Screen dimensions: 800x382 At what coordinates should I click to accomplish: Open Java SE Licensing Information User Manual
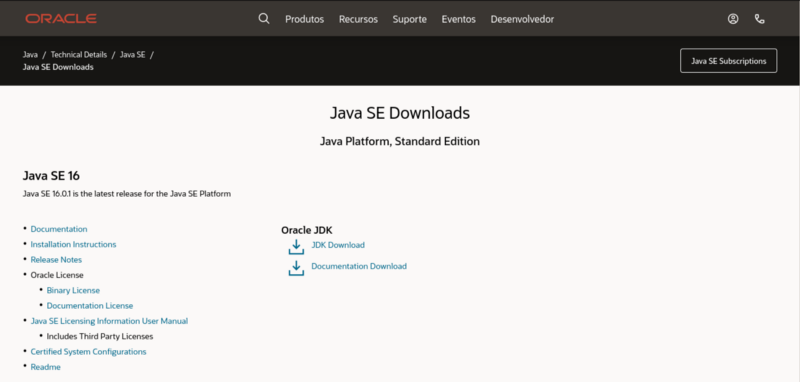point(109,321)
